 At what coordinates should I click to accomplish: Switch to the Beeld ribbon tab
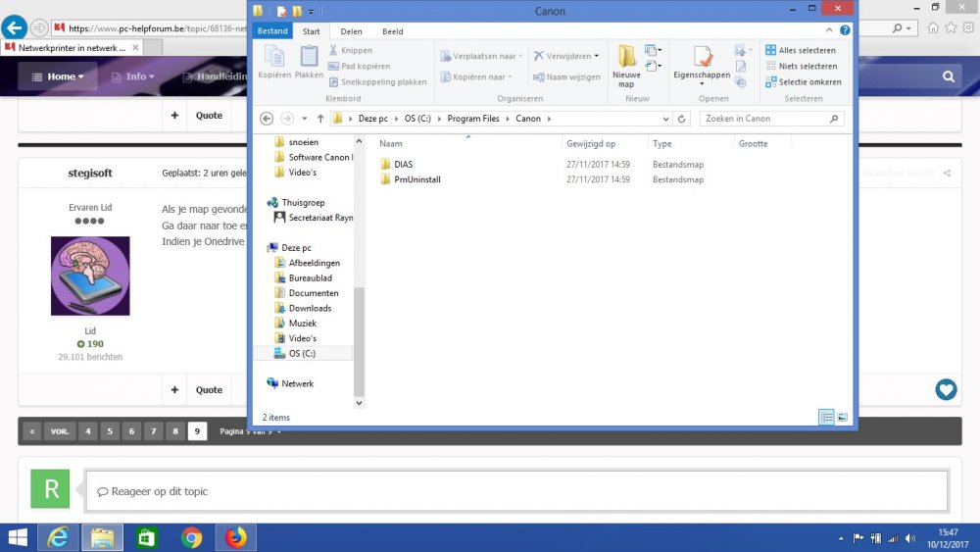(392, 31)
